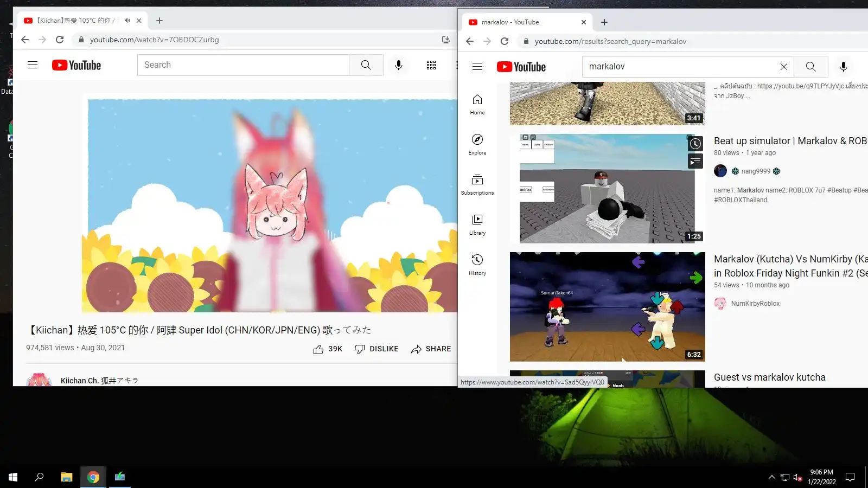Open a new tab in Kiichan window

coord(159,21)
